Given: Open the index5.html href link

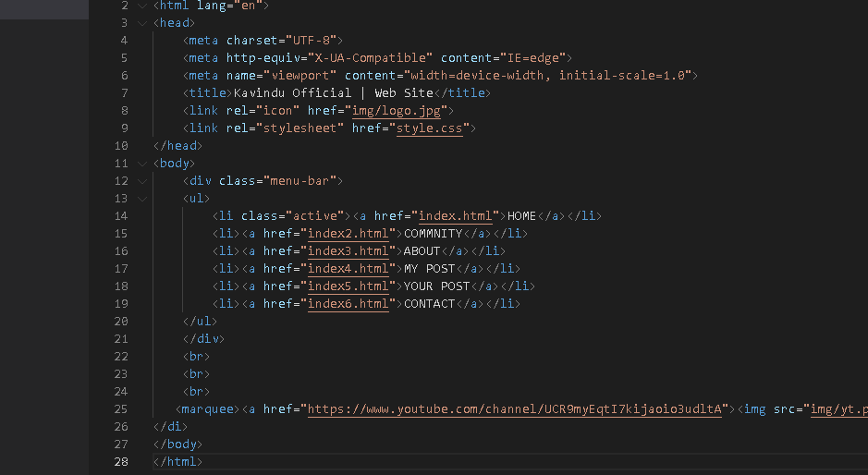Looking at the screenshot, I should [x=348, y=286].
